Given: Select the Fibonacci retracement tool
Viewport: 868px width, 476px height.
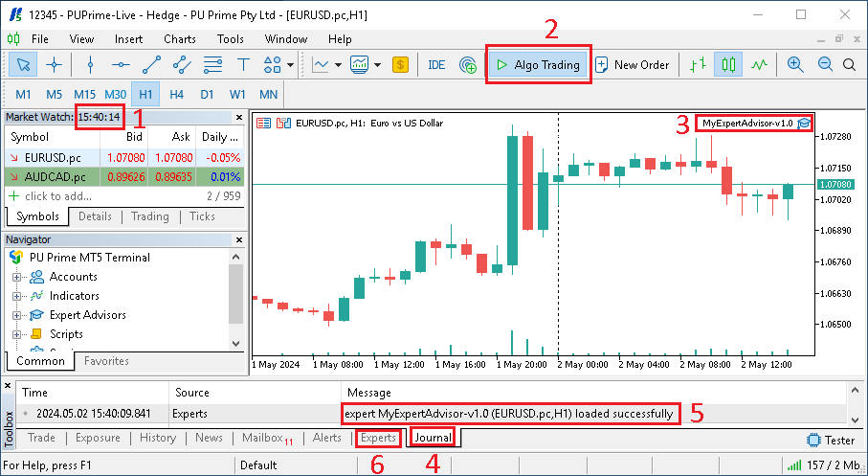Looking at the screenshot, I should coord(212,65).
